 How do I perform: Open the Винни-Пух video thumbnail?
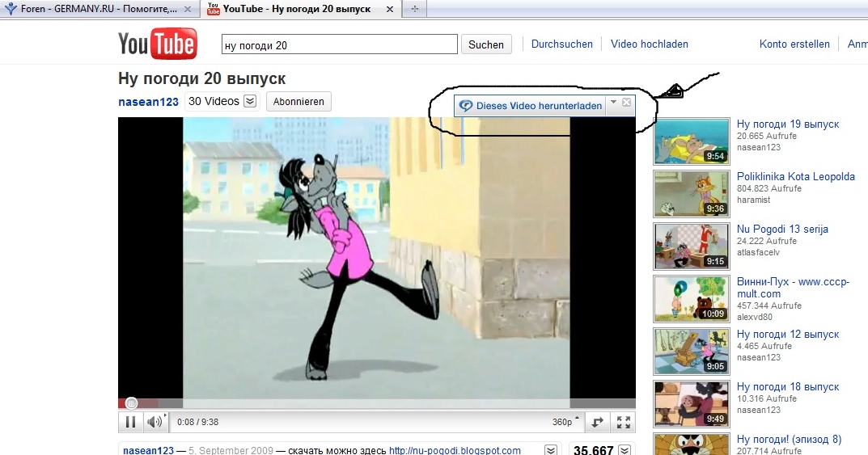[692, 299]
